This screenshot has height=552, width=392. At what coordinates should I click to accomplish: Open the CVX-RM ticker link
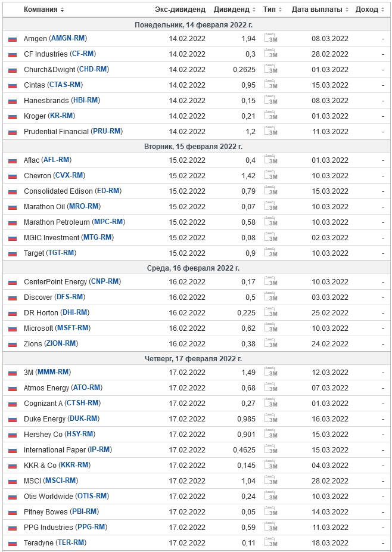pos(69,176)
